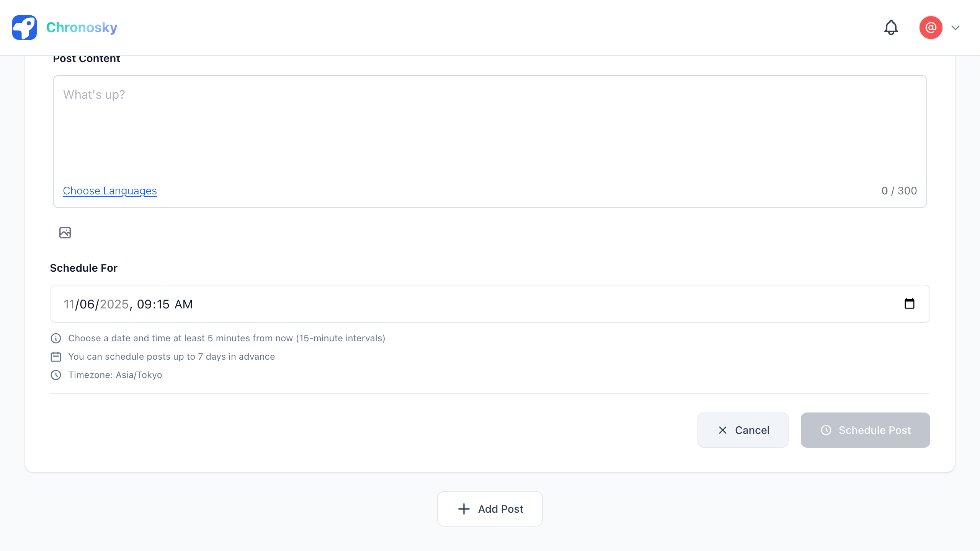The width and height of the screenshot is (980, 551).
Task: Click the Add Post button
Action: tap(490, 509)
